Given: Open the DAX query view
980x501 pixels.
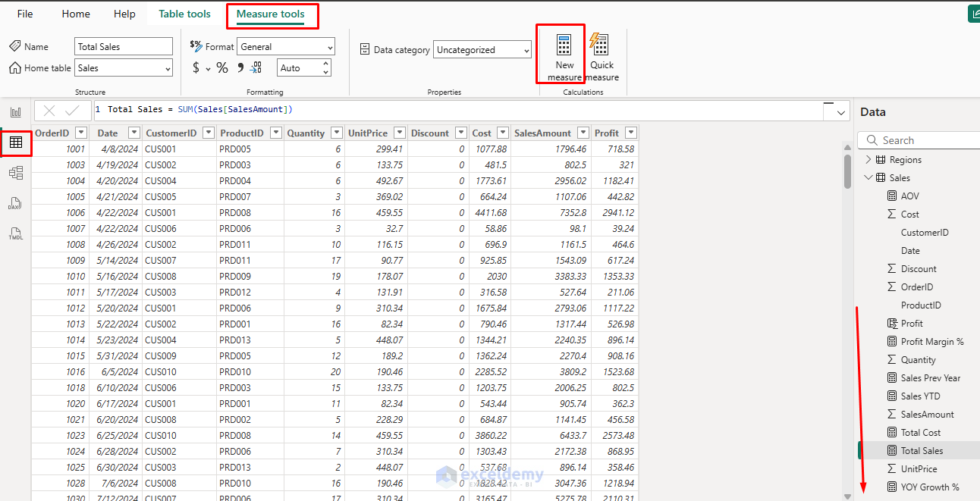Looking at the screenshot, I should [x=15, y=203].
